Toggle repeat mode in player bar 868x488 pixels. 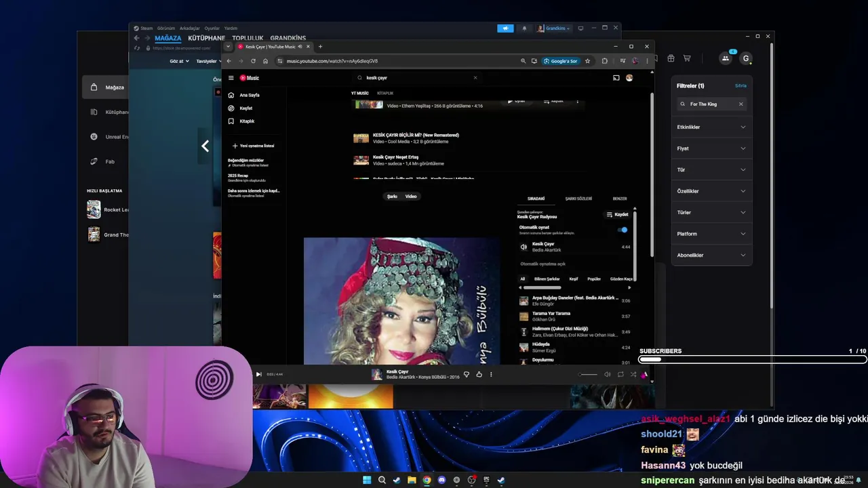620,374
